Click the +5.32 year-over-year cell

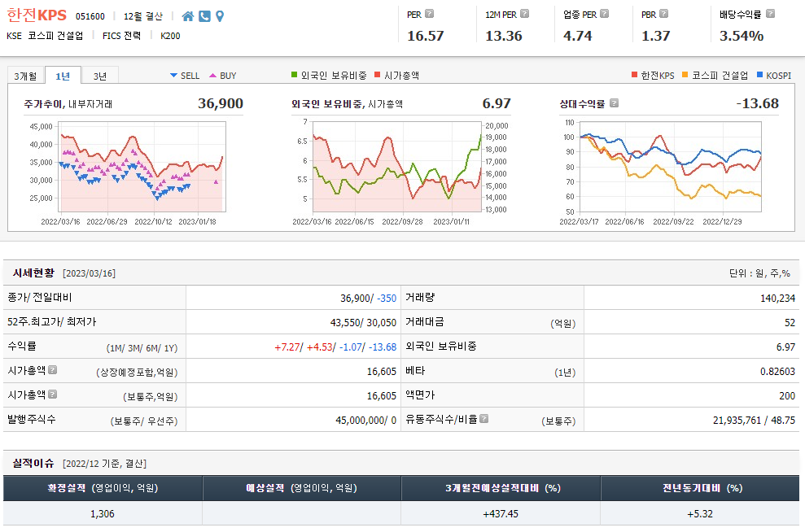click(x=700, y=513)
